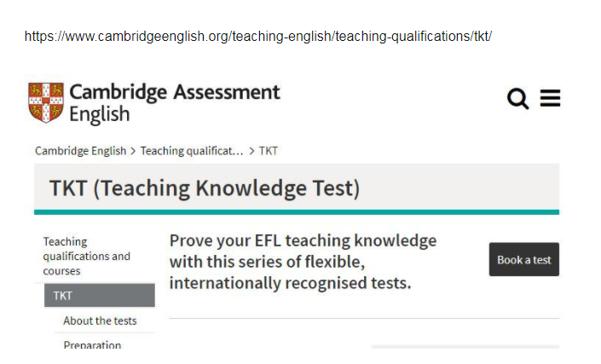Click the TKT (Teaching Knowledge Test) heading
The height and width of the screenshot is (364, 601).
205,188
